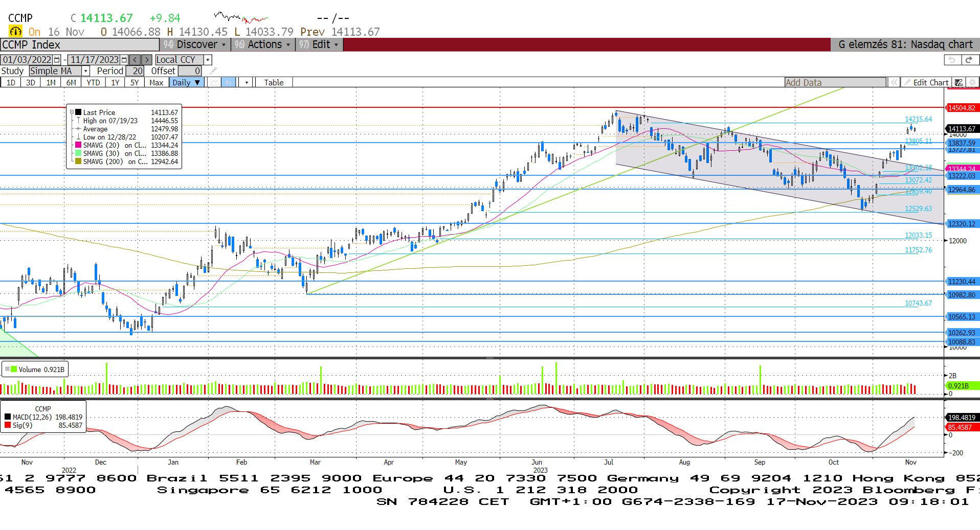Select the YTD range tab

93,82
